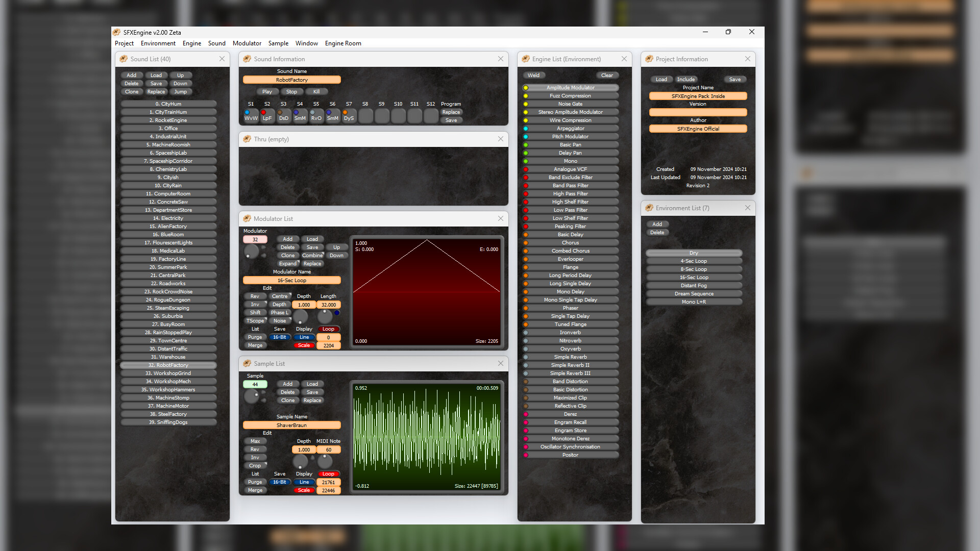Open the Modulator menu
The image size is (980, 551).
[x=247, y=43]
